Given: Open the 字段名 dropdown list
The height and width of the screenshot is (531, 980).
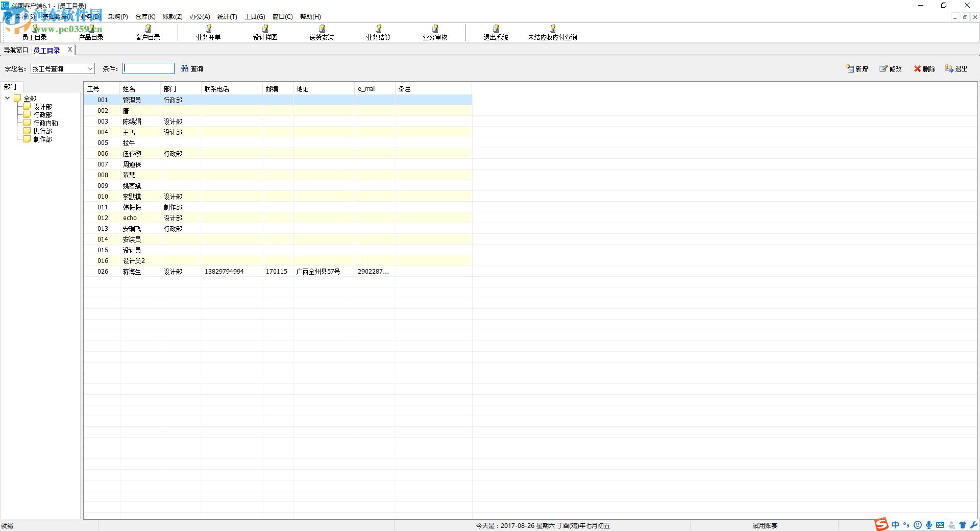Looking at the screenshot, I should tap(90, 68).
